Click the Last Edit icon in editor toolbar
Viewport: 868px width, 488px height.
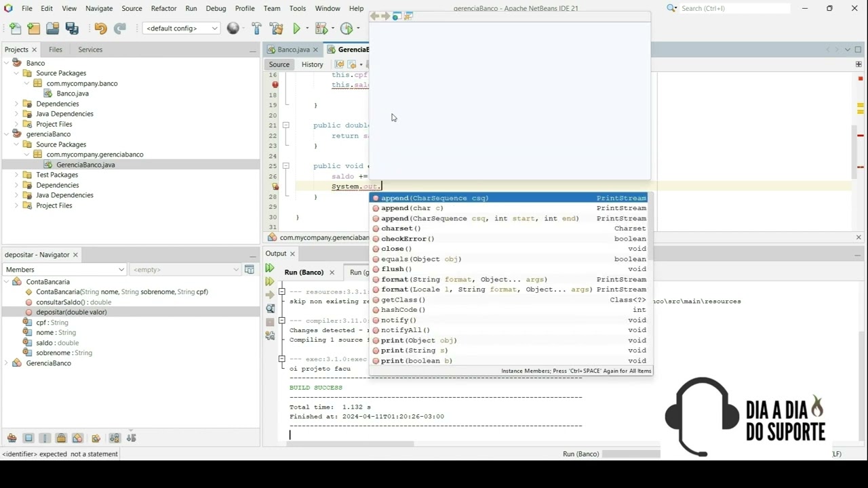pos(340,64)
